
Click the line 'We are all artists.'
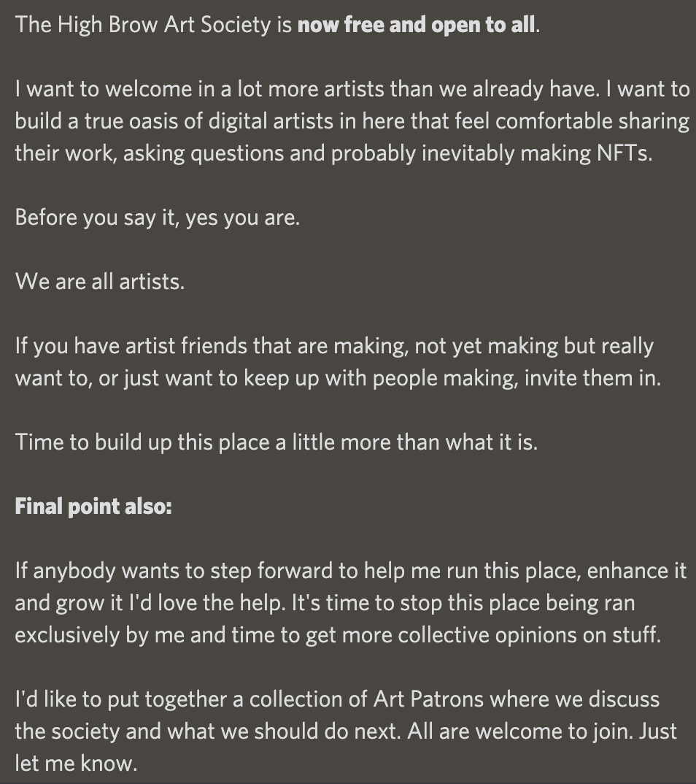pos(100,282)
